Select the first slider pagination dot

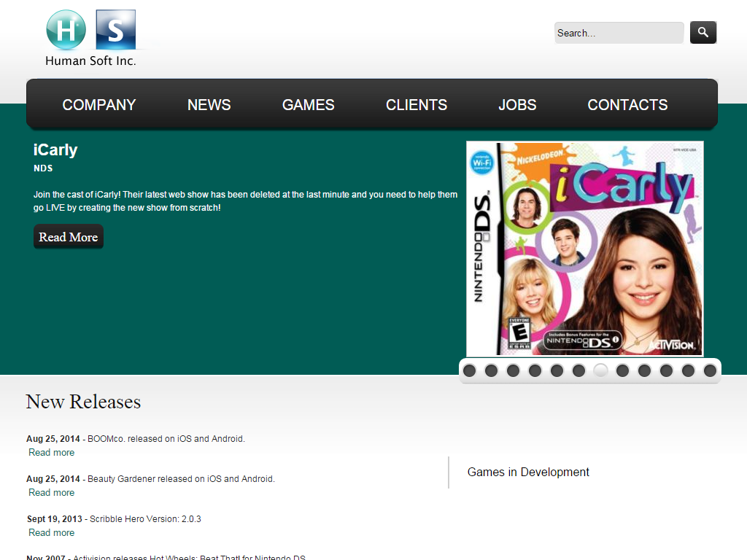click(469, 370)
